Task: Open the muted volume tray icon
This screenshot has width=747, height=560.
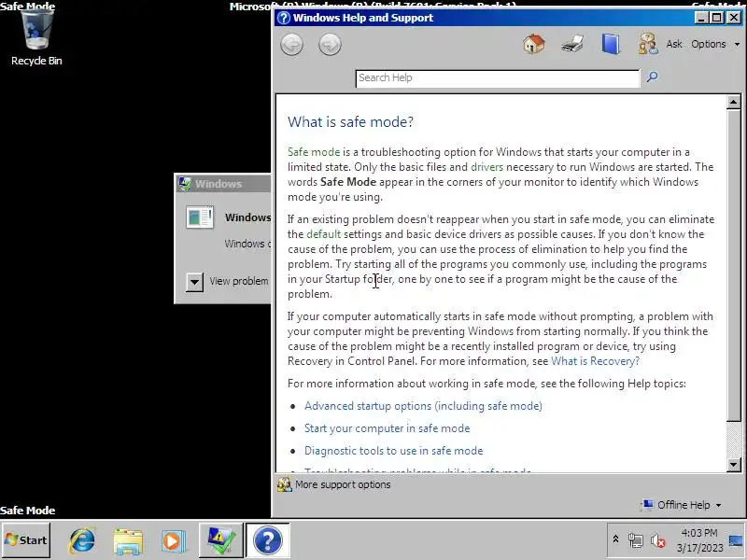Action: 658,540
